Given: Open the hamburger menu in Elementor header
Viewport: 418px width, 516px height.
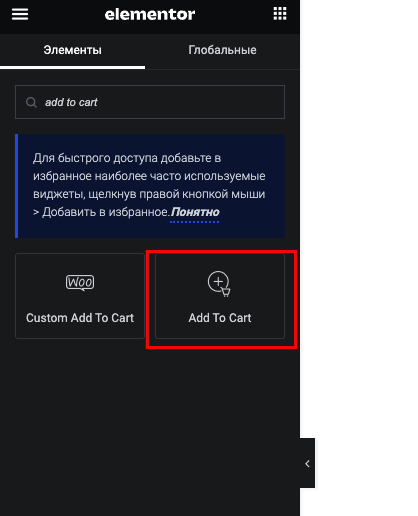Looking at the screenshot, I should point(20,14).
